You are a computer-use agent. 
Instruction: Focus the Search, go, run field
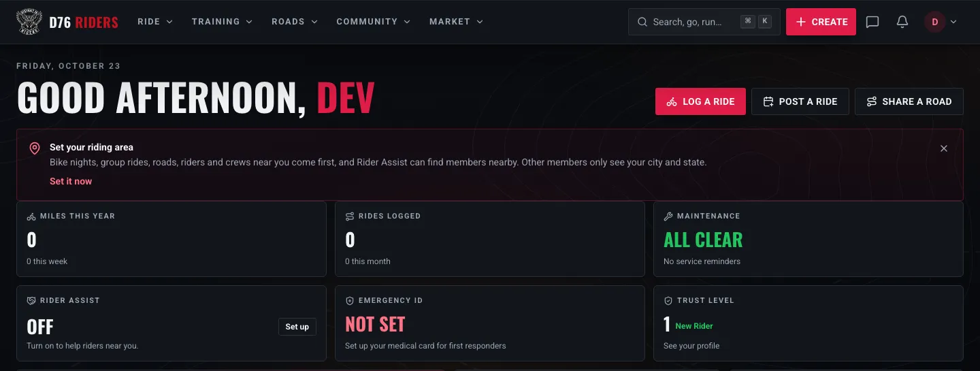coord(704,22)
